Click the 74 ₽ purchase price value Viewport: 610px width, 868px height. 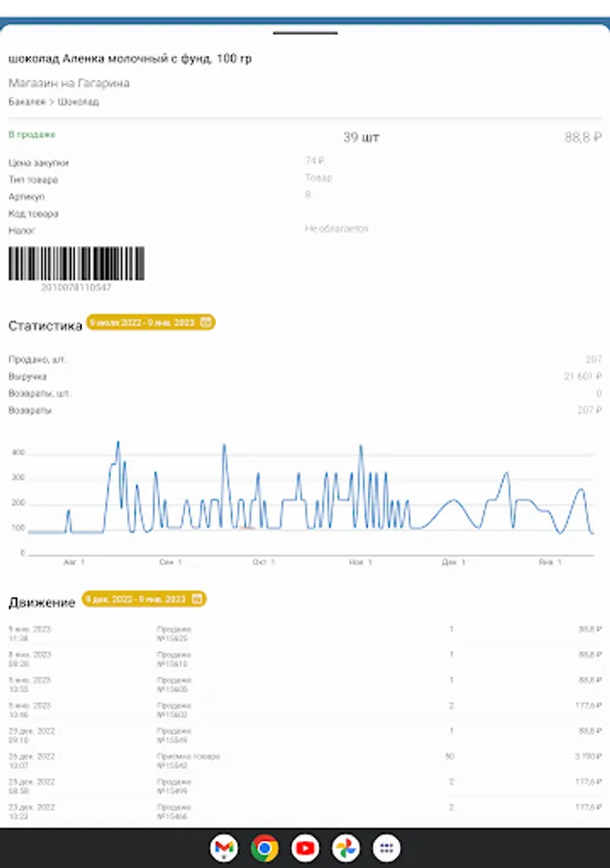click(x=315, y=160)
